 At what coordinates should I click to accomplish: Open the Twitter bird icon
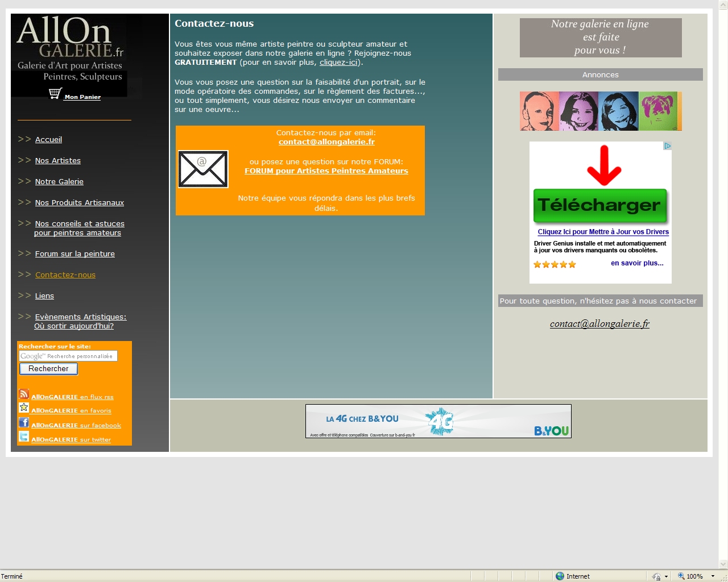(x=24, y=436)
